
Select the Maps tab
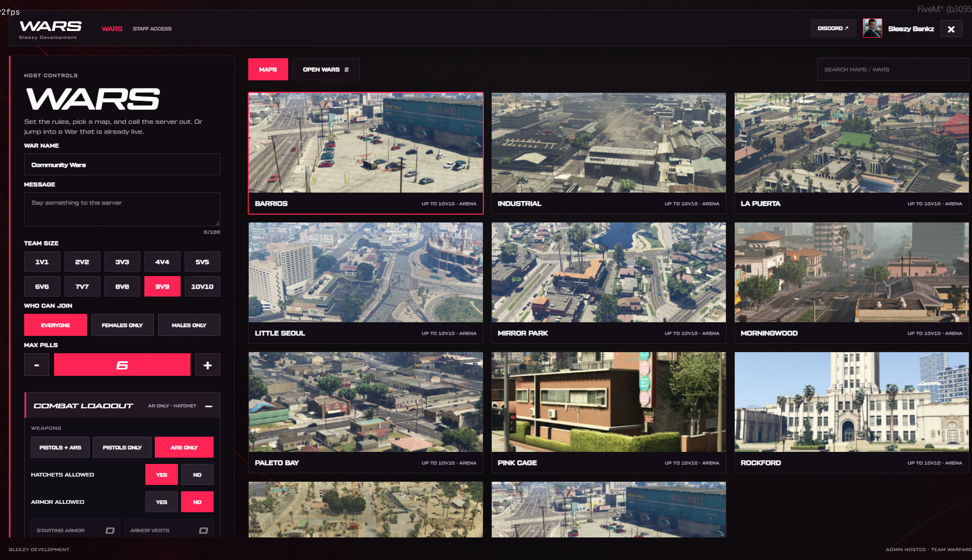[268, 69]
